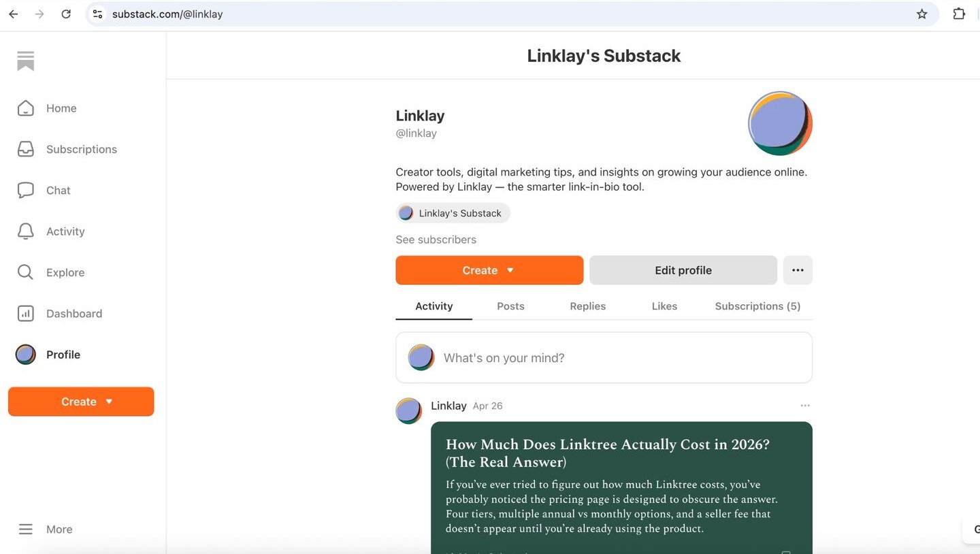This screenshot has height=554, width=980.
Task: Click the Dashboard label in sidebar
Action: [x=74, y=314]
